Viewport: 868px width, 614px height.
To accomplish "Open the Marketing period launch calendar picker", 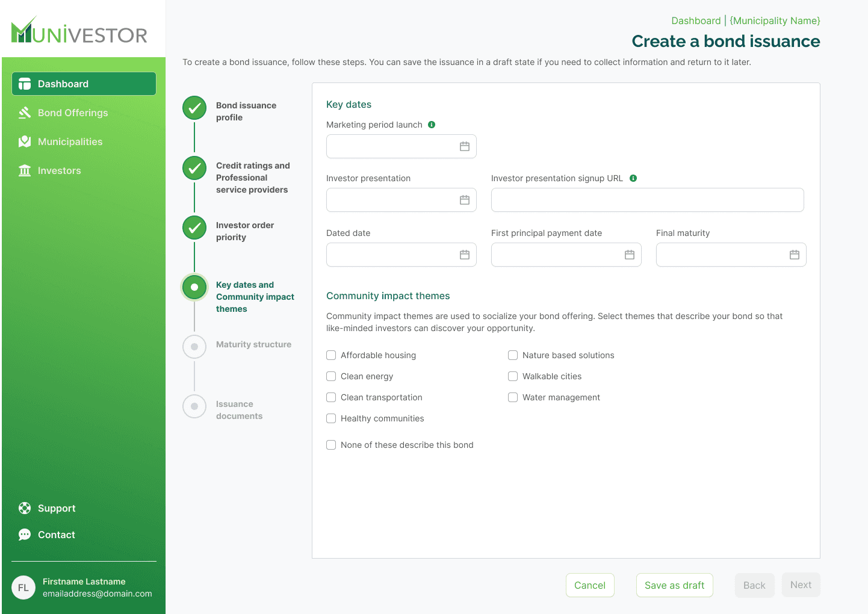I will point(465,146).
